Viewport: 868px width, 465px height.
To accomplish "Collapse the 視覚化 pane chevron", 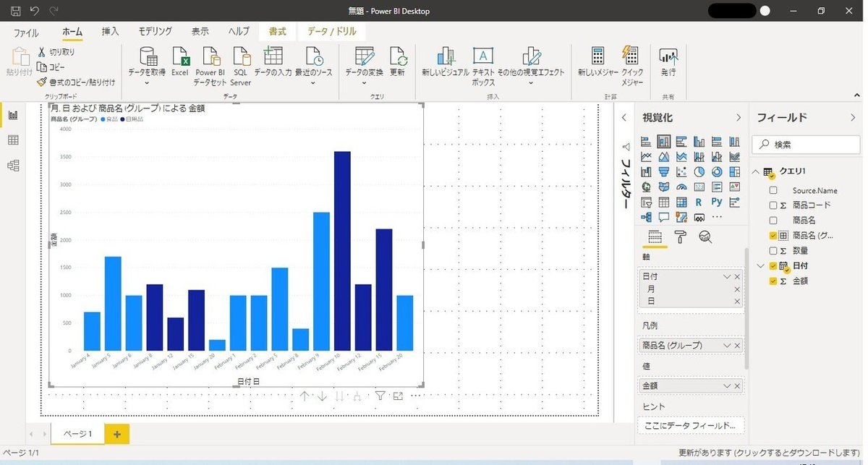I will coord(738,117).
